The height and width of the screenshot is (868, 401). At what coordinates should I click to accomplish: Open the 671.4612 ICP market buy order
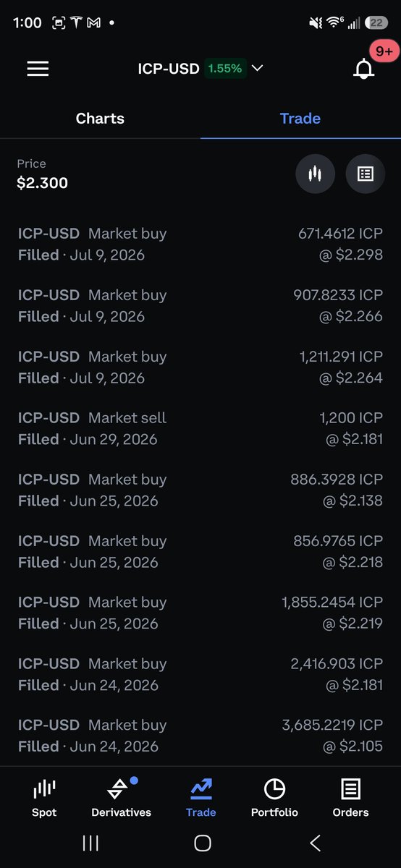(200, 244)
